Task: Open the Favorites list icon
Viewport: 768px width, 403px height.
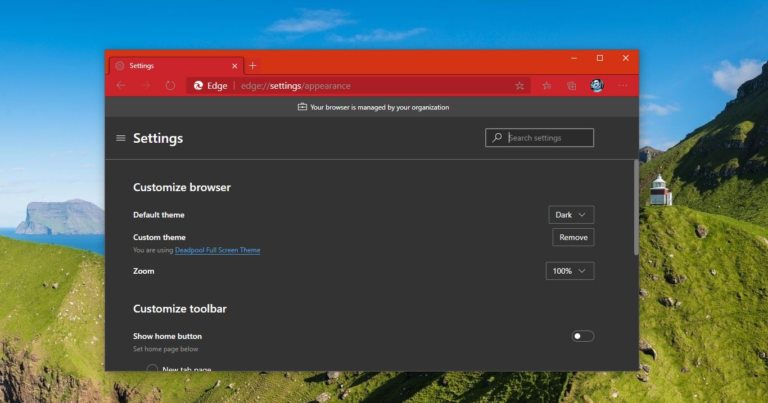Action: [547, 86]
